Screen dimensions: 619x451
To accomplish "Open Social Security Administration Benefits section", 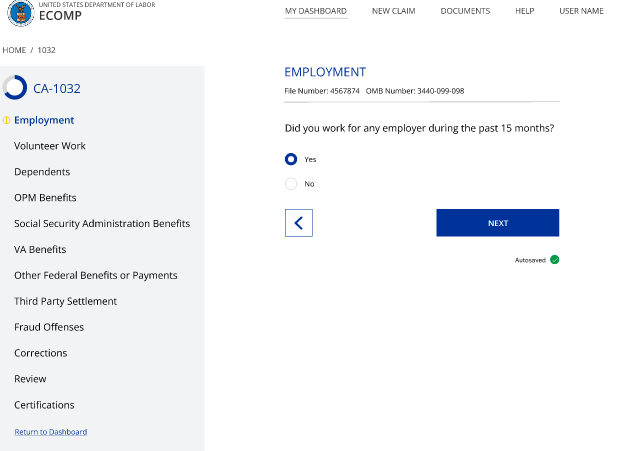I will click(102, 224).
